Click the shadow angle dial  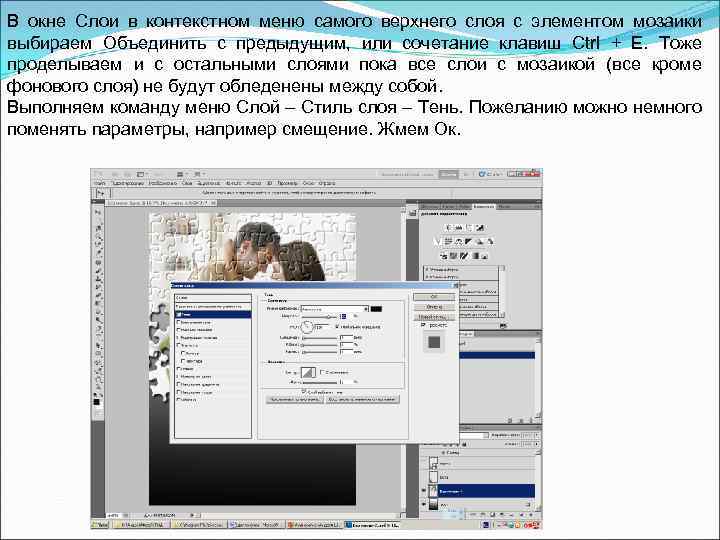click(x=307, y=327)
